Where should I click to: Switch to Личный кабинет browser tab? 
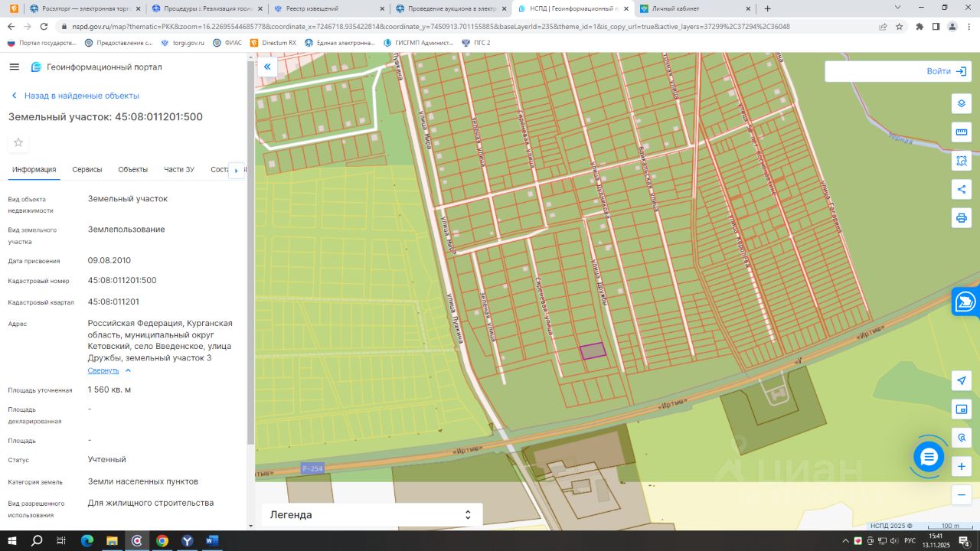pos(694,8)
